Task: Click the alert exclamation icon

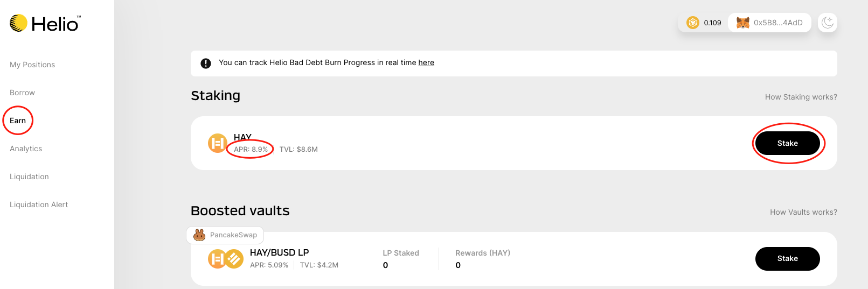Action: coord(206,64)
